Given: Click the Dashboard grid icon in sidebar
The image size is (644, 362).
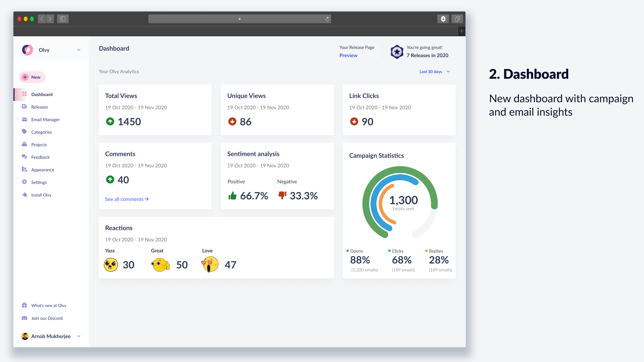Looking at the screenshot, I should tap(24, 94).
